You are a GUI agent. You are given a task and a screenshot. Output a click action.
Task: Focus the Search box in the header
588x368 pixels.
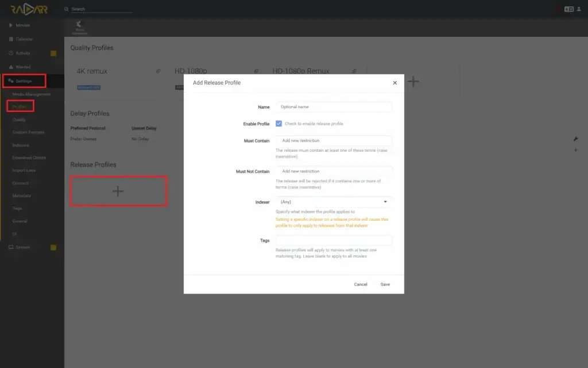coord(100,9)
